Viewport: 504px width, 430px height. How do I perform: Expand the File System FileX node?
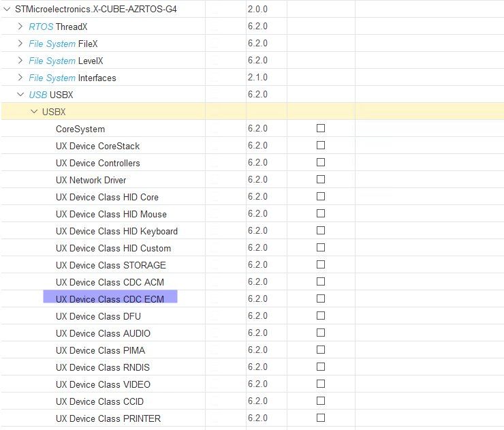click(20, 44)
